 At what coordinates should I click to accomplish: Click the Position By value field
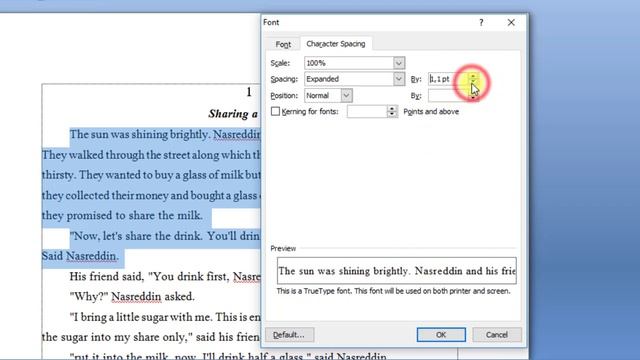point(447,96)
